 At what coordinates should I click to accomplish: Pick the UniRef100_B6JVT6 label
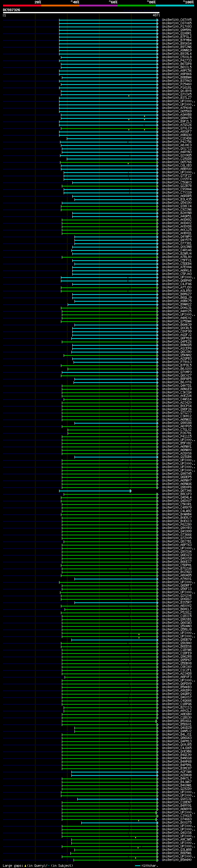(177, 382)
